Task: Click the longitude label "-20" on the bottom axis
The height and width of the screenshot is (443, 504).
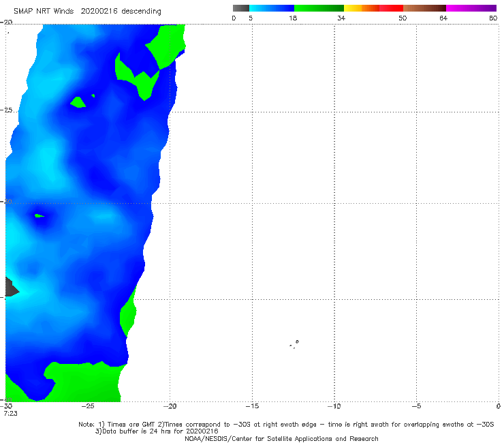Action: point(170,406)
